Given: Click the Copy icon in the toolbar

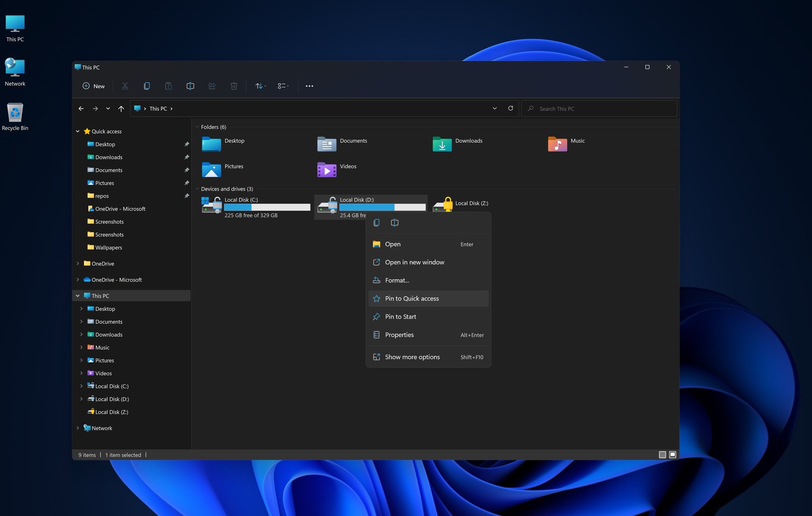Looking at the screenshot, I should pyautogui.click(x=146, y=86).
